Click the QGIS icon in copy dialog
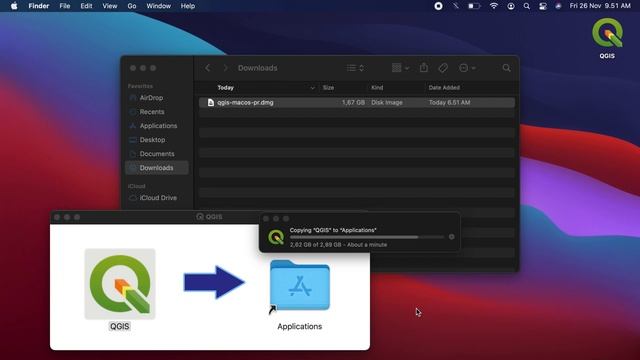 pos(276,237)
